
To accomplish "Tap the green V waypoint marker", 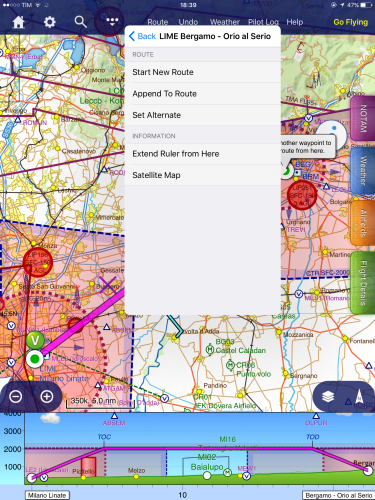I will click(x=35, y=340).
